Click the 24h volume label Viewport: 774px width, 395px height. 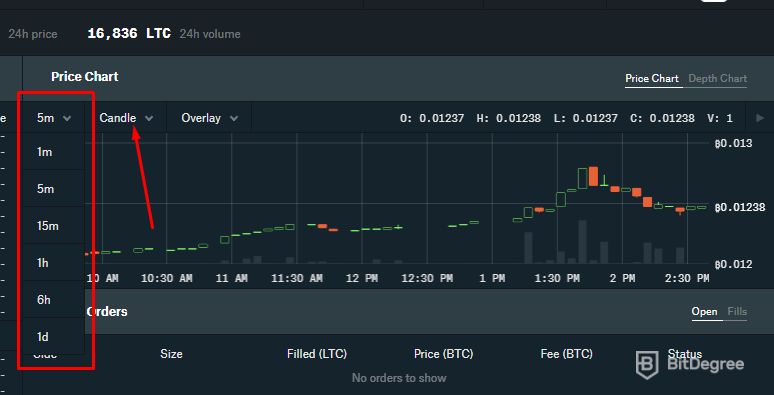pyautogui.click(x=210, y=34)
